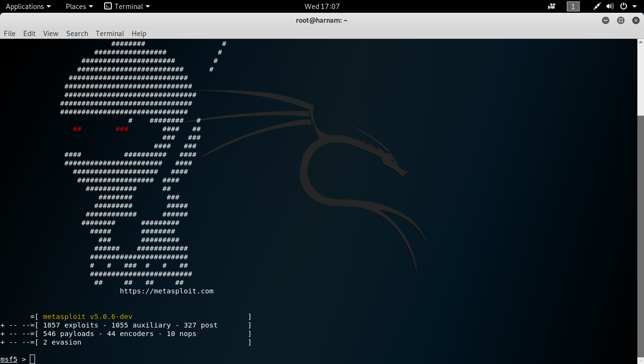
Task: Click the Wed 17:07 clock
Action: tap(322, 7)
